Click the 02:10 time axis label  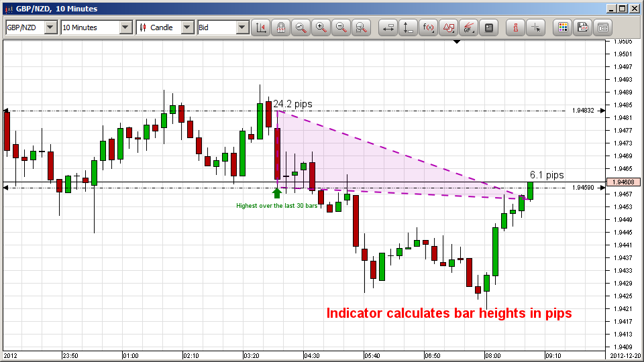191,355
